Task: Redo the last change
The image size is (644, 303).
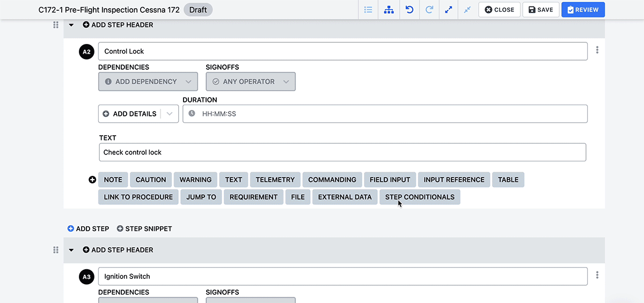Action: [429, 10]
